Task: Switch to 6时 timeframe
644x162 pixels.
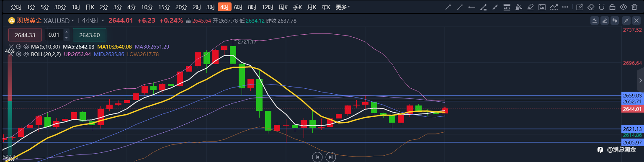Action: 238,7
